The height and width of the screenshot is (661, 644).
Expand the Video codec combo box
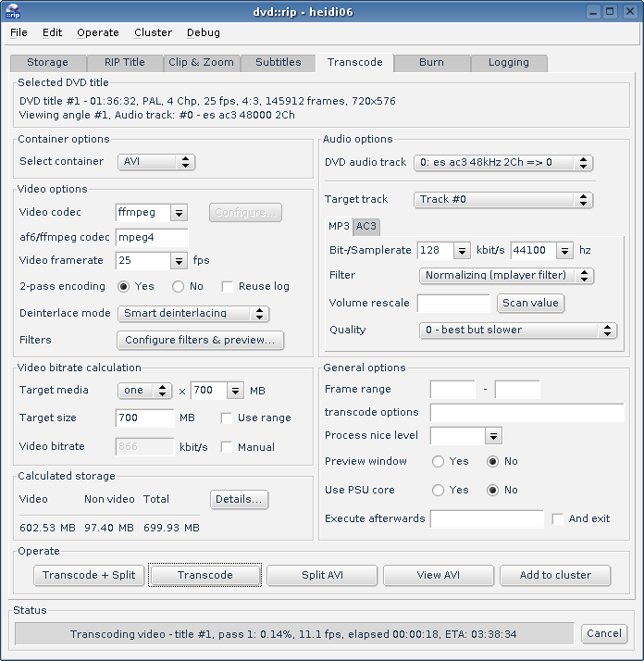tap(179, 213)
